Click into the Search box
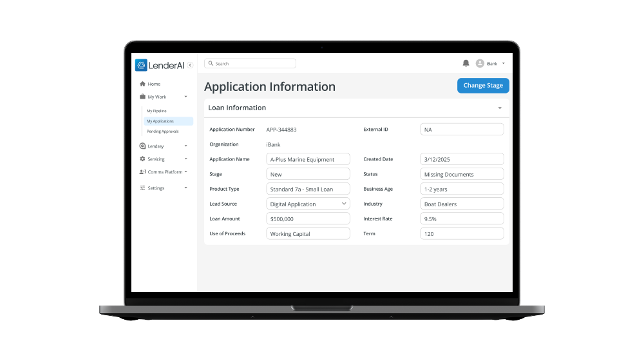The width and height of the screenshot is (644, 361). pyautogui.click(x=251, y=64)
